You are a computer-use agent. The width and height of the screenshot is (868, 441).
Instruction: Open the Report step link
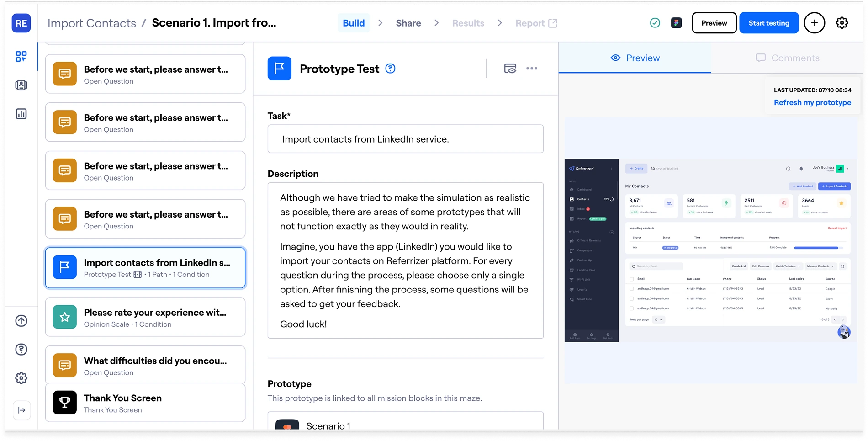[536, 23]
